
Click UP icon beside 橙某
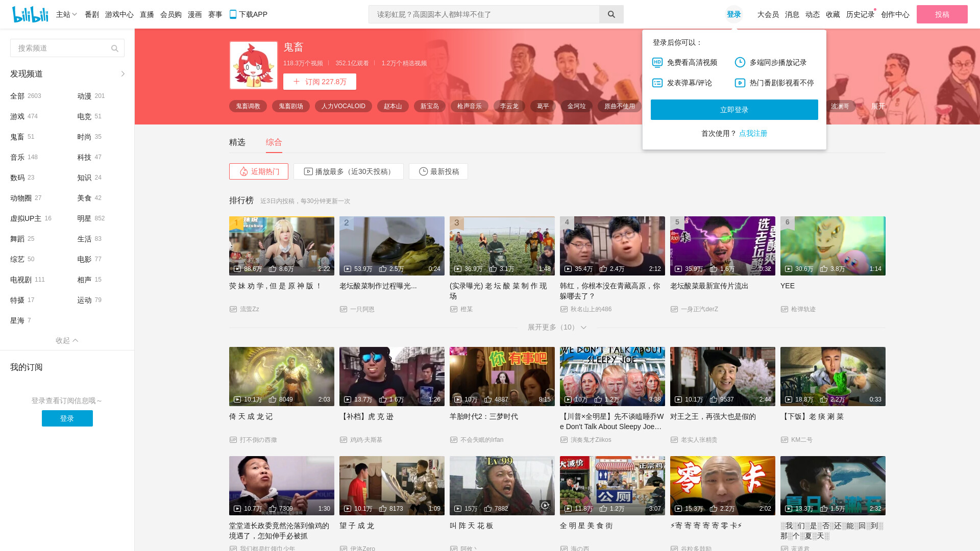point(454,309)
